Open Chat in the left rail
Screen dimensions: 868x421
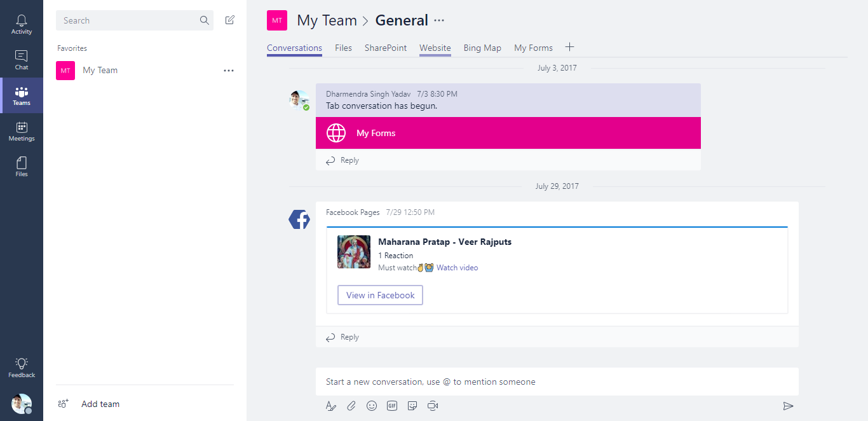point(22,60)
